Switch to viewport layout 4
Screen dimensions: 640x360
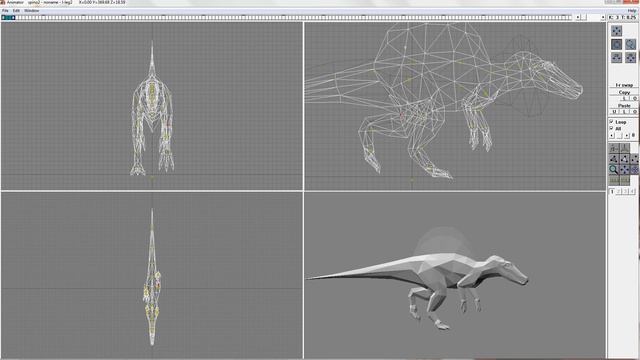[x=632, y=191]
